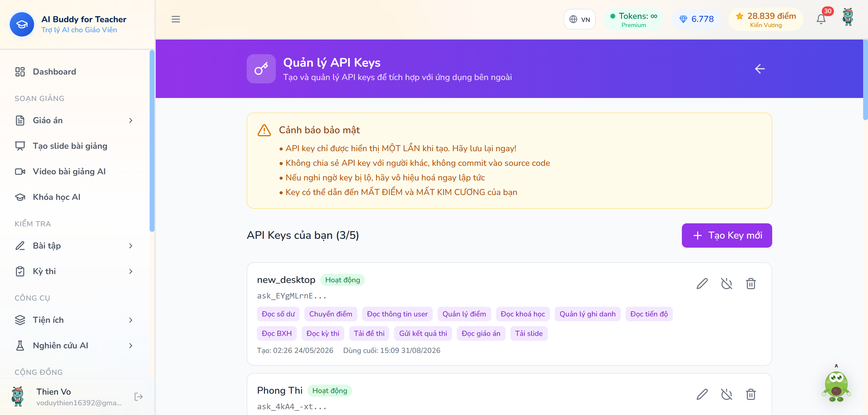Click the Tạo Key mới button
Viewport: 868px width, 415px height.
tap(727, 235)
